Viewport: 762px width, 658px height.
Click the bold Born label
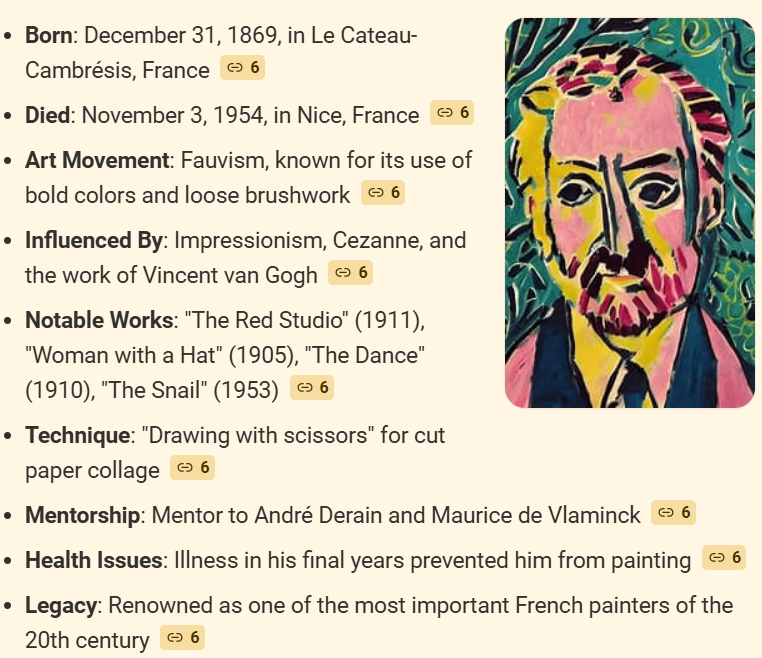49,36
